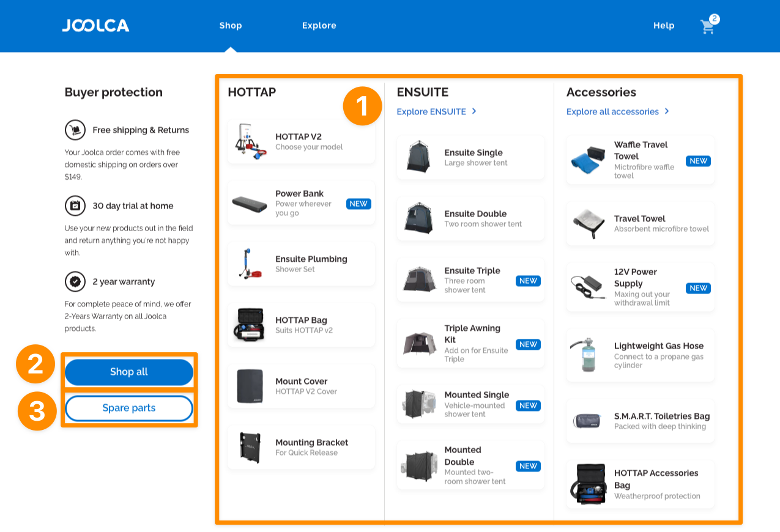
Task: Click the '30 day trial at home' heading
Action: pos(133,205)
